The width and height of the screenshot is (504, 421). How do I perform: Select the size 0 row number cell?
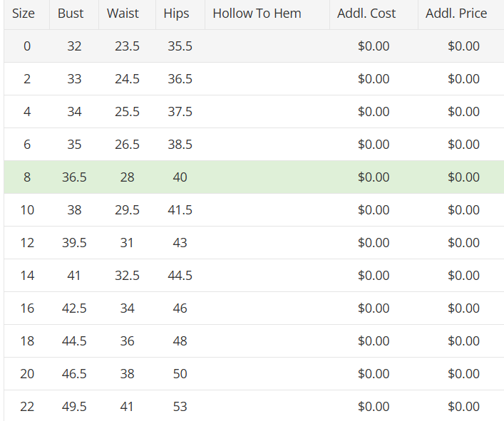[27, 46]
